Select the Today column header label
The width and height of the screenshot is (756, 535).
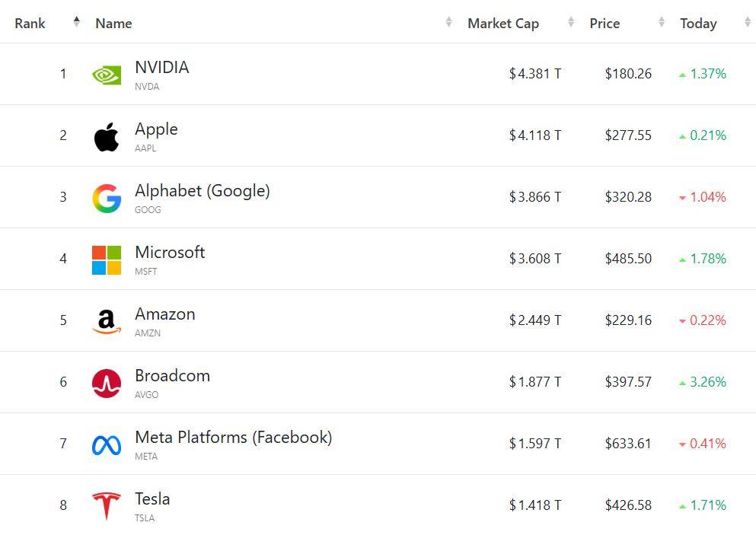pos(698,24)
